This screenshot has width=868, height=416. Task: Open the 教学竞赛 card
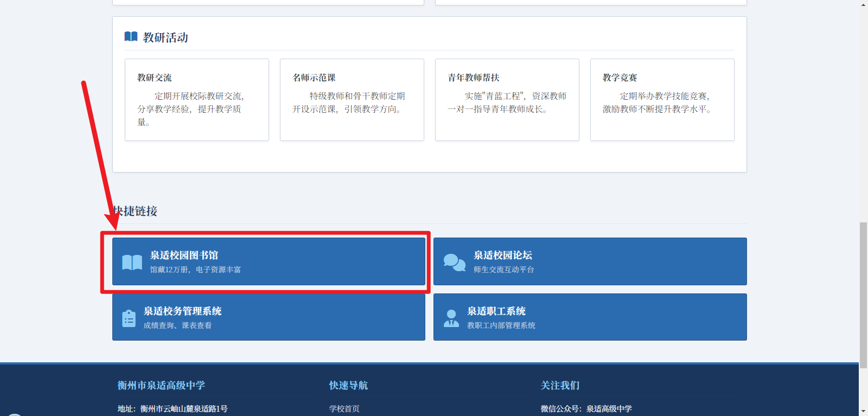[662, 100]
